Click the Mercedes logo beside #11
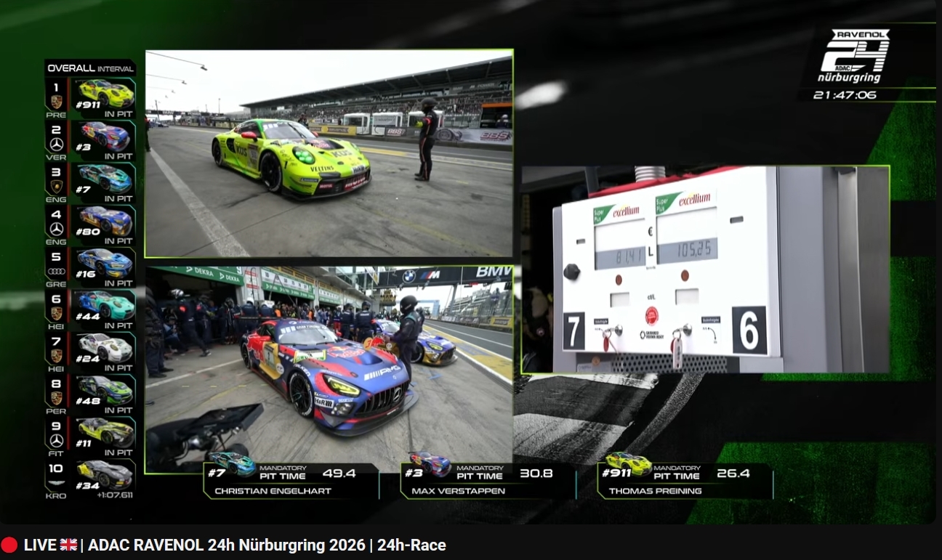 click(56, 441)
